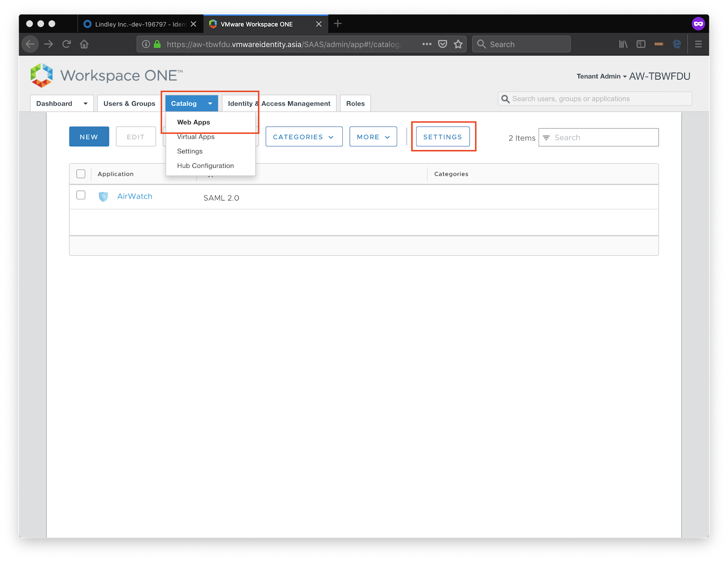
Task: Open Identity & Access Management tab
Action: (279, 104)
